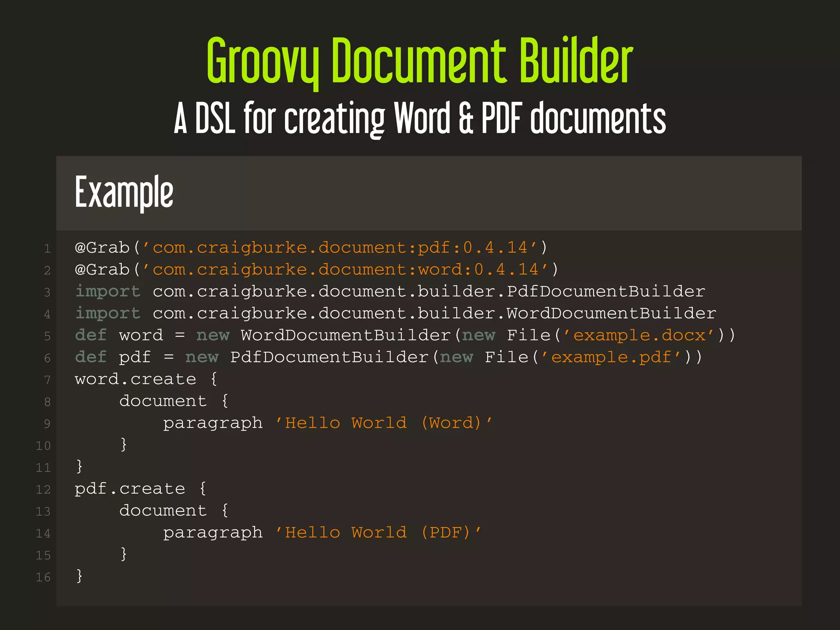Click the closing brace on line 11
This screenshot has height=630, width=840.
point(80,466)
